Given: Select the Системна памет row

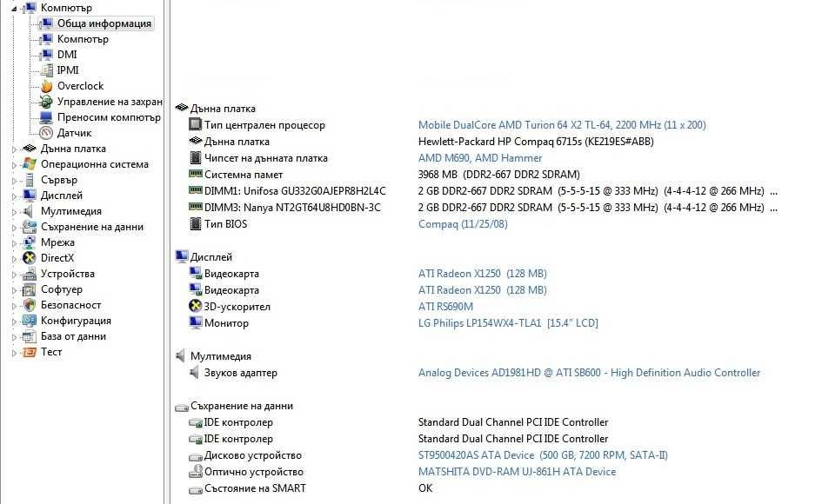Looking at the screenshot, I should [x=244, y=175].
